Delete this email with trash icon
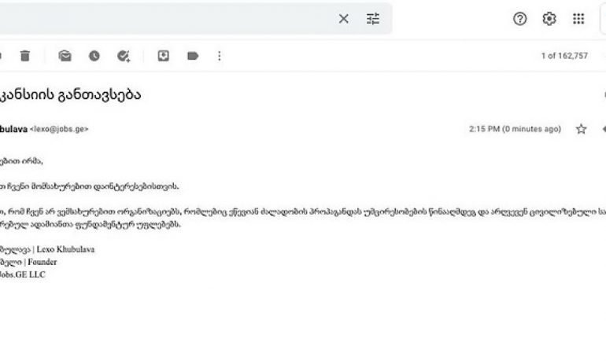Screen dimensions: 606x364 tap(24, 56)
